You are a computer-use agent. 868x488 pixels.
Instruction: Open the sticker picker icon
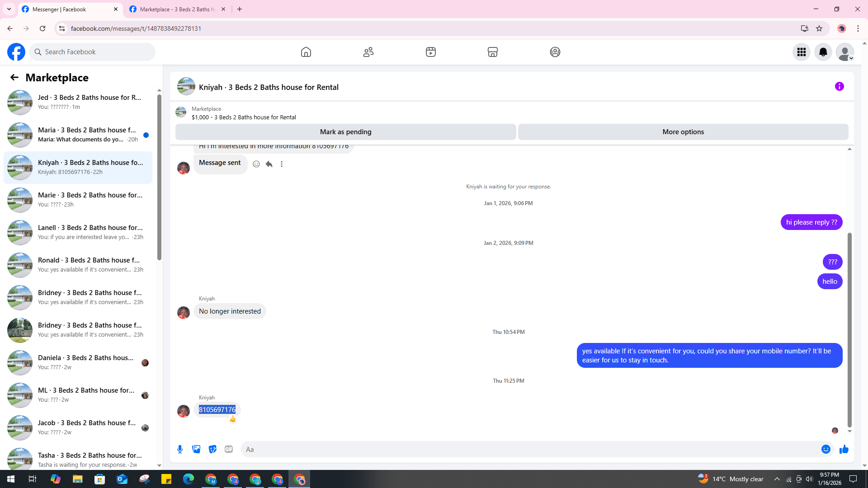pos(212,449)
